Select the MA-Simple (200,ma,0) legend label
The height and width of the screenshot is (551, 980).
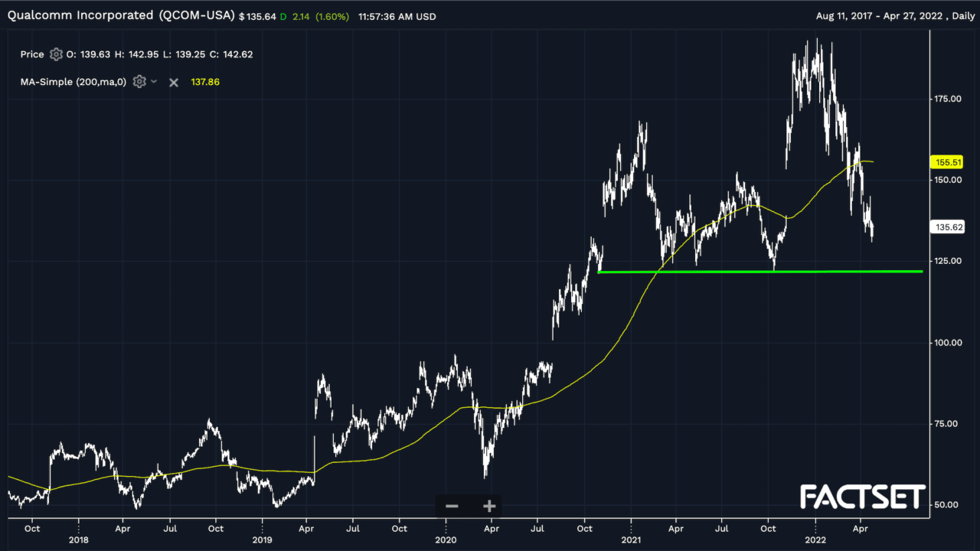click(73, 82)
